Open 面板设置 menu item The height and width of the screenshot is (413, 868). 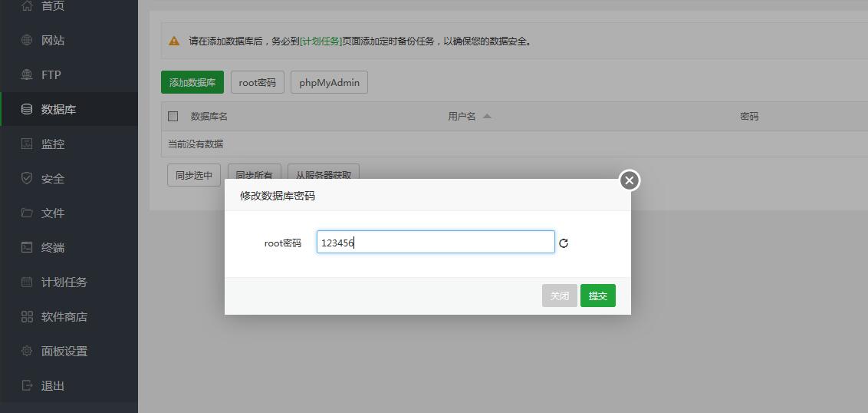[x=64, y=352]
